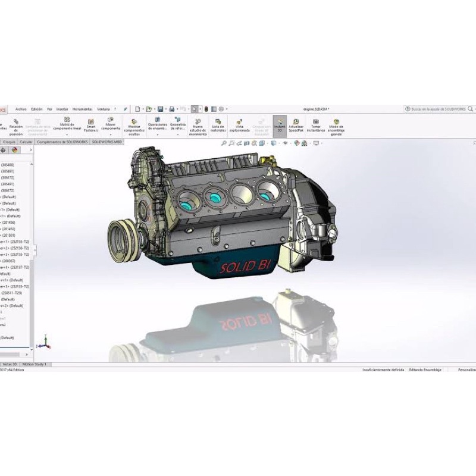Screen dimensions: 476x476
Task: Open the Ventana menu
Action: pos(103,109)
